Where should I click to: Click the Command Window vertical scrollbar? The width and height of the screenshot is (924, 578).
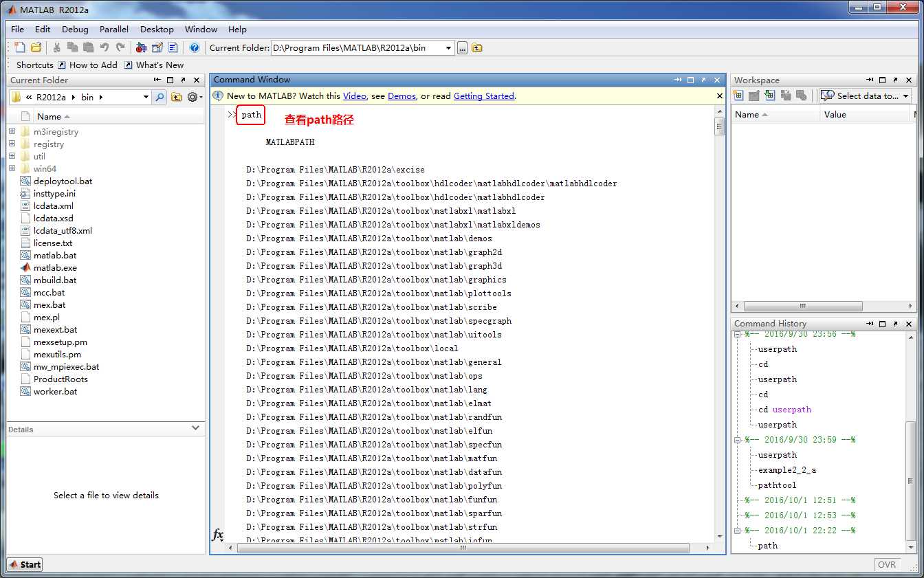(719, 126)
